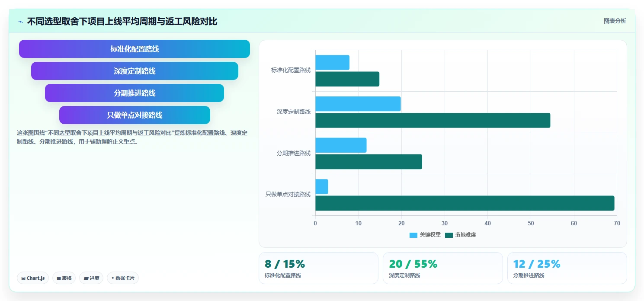This screenshot has height=301, width=644.
Task: Click the blue icon beside the title
Action: (20, 21)
